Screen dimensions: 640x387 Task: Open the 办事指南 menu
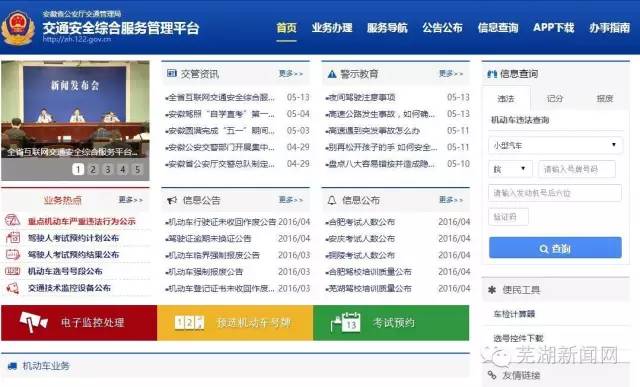coord(609,28)
